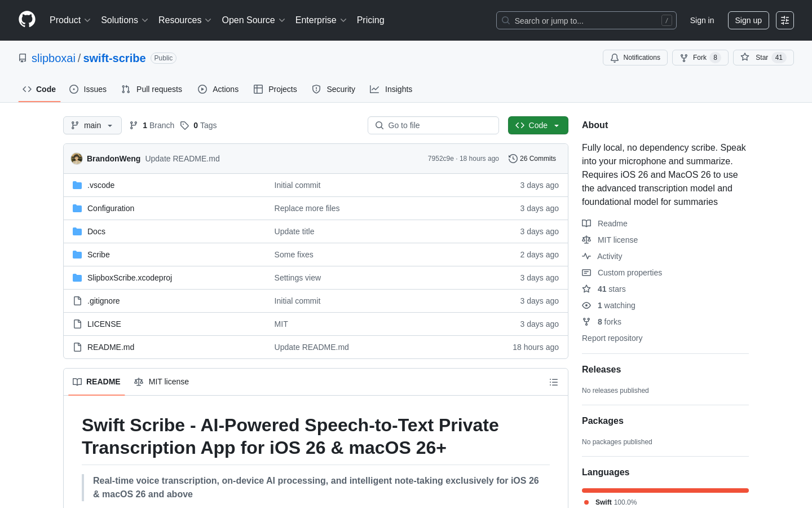View the 8 forks link
The image size is (812, 508).
point(602,322)
